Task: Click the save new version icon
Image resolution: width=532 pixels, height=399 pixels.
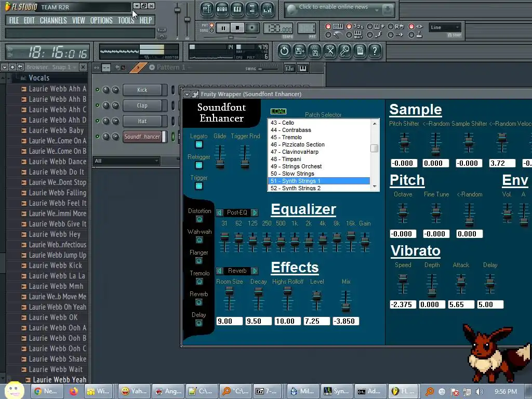Action: coord(300,51)
